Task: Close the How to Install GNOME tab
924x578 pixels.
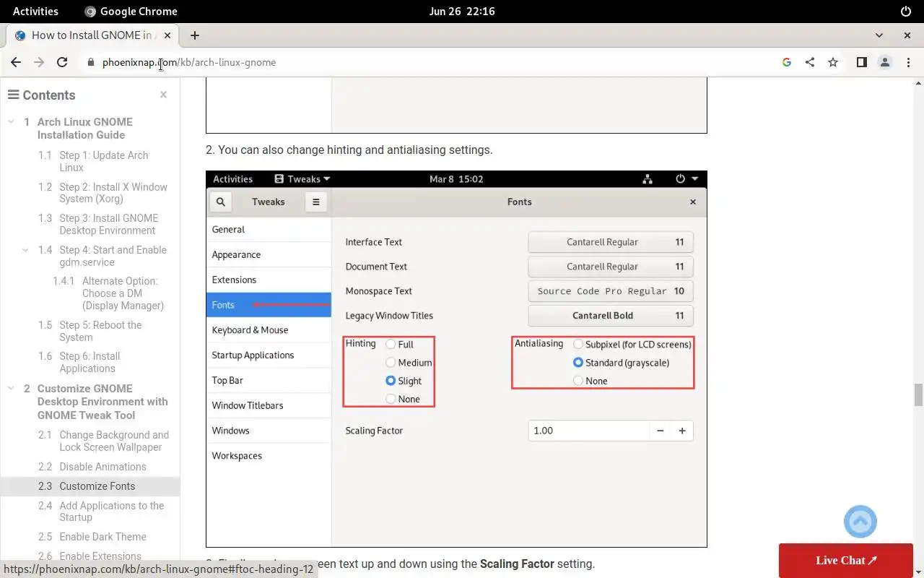Action: click(167, 35)
